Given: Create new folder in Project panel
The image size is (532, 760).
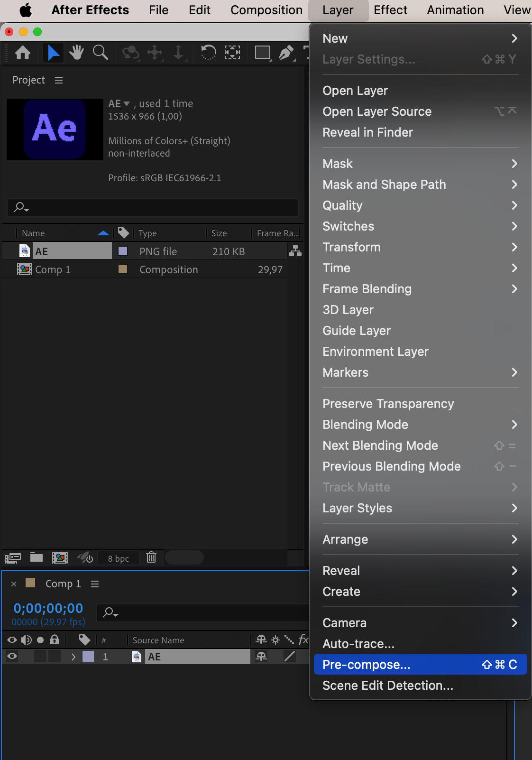Looking at the screenshot, I should coord(37,557).
